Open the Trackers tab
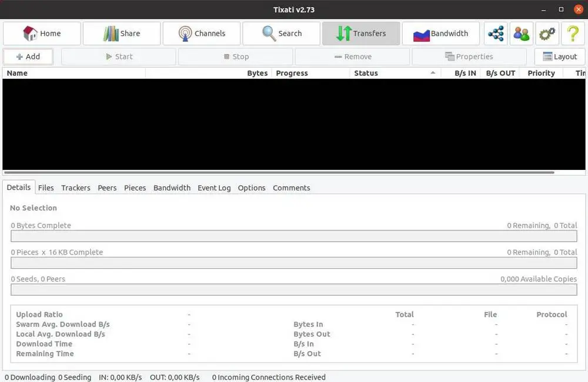 [76, 188]
